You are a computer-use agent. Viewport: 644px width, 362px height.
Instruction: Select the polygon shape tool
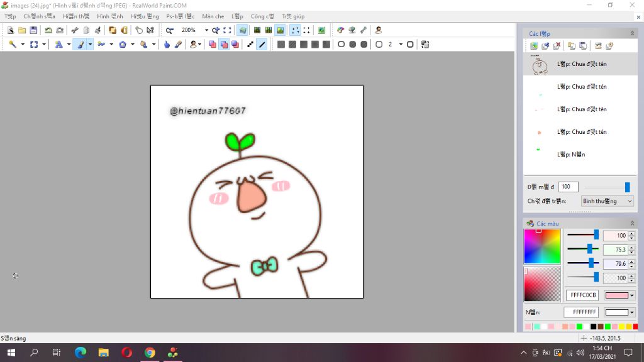pos(123,45)
